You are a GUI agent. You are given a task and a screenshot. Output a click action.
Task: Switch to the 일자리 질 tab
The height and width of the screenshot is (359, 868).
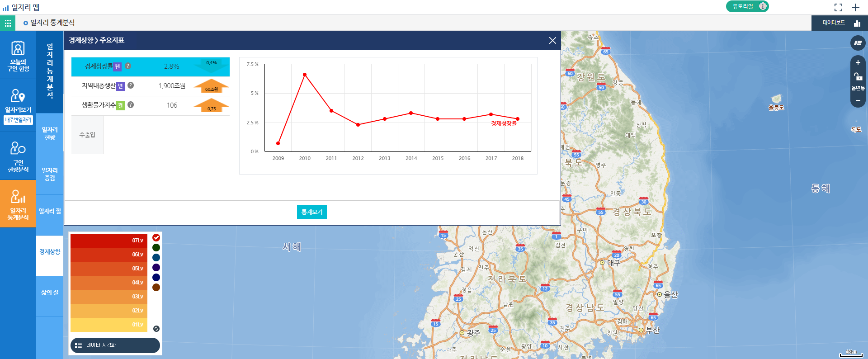click(x=50, y=211)
